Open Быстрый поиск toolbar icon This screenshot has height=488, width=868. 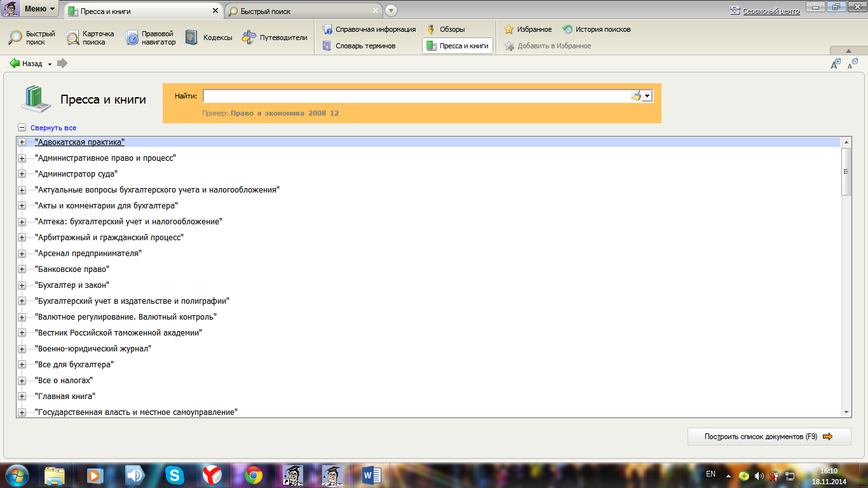(x=31, y=37)
